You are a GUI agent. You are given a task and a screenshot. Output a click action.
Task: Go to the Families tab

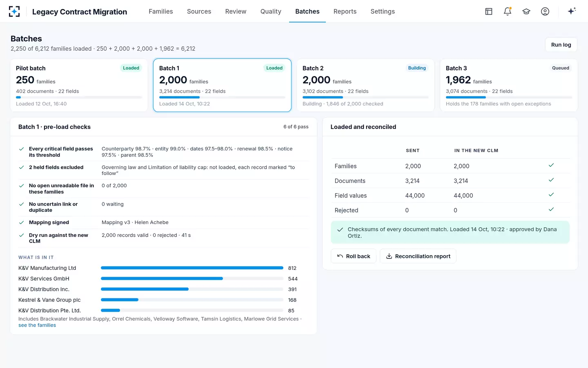point(161,11)
